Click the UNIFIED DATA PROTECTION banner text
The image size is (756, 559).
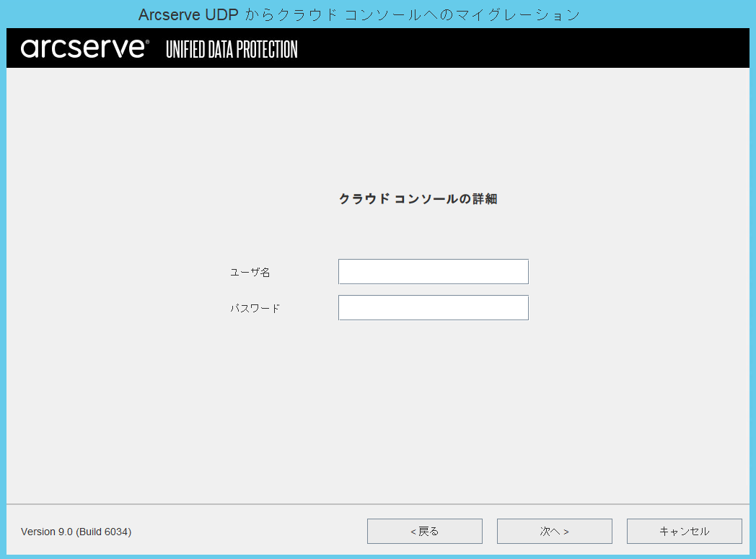(x=232, y=49)
